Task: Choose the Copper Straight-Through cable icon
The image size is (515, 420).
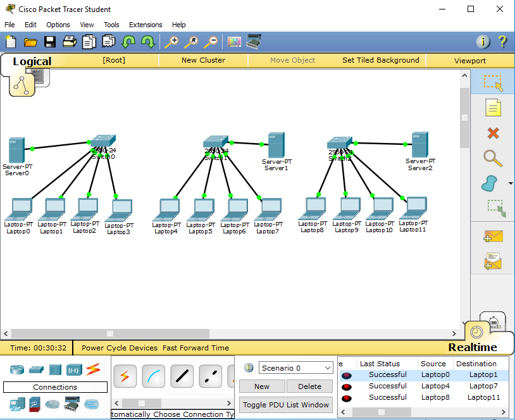Action: (182, 376)
